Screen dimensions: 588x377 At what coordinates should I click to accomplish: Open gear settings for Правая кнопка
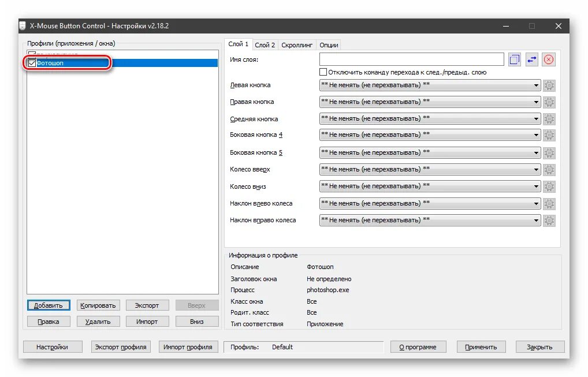[x=549, y=102]
